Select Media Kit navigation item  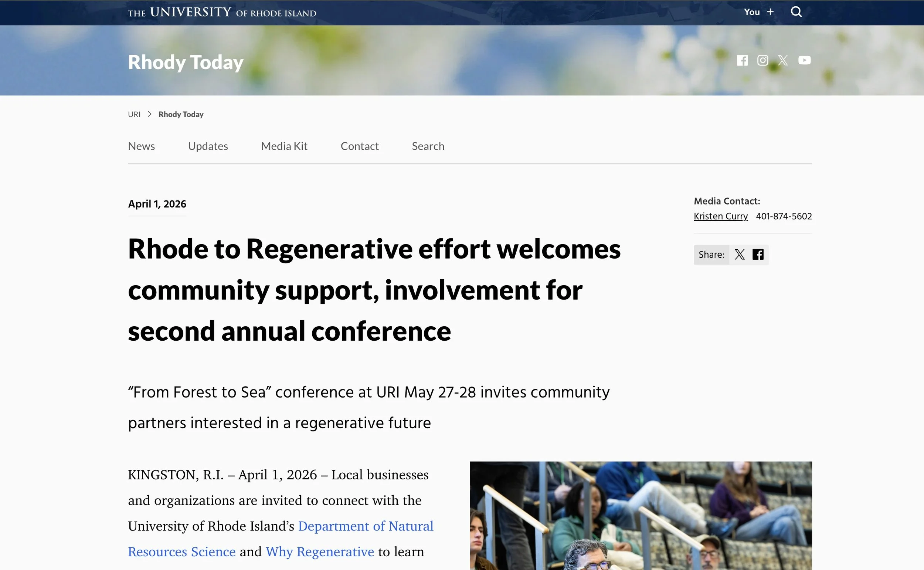pos(284,146)
